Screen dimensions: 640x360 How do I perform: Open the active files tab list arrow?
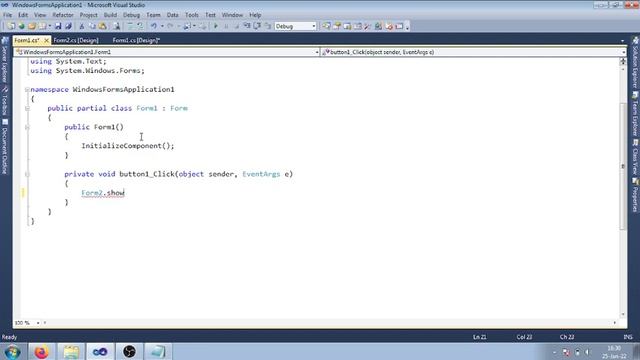[x=622, y=40]
